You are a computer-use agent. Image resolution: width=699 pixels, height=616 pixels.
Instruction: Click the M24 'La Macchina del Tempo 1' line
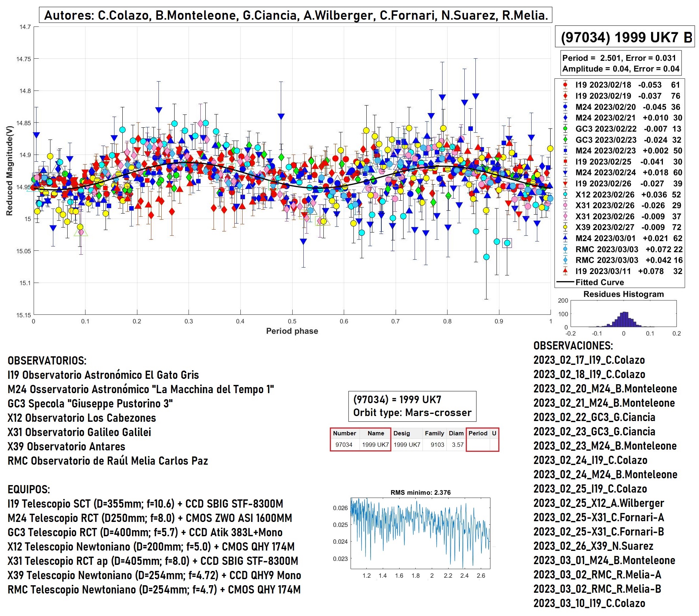141,389
